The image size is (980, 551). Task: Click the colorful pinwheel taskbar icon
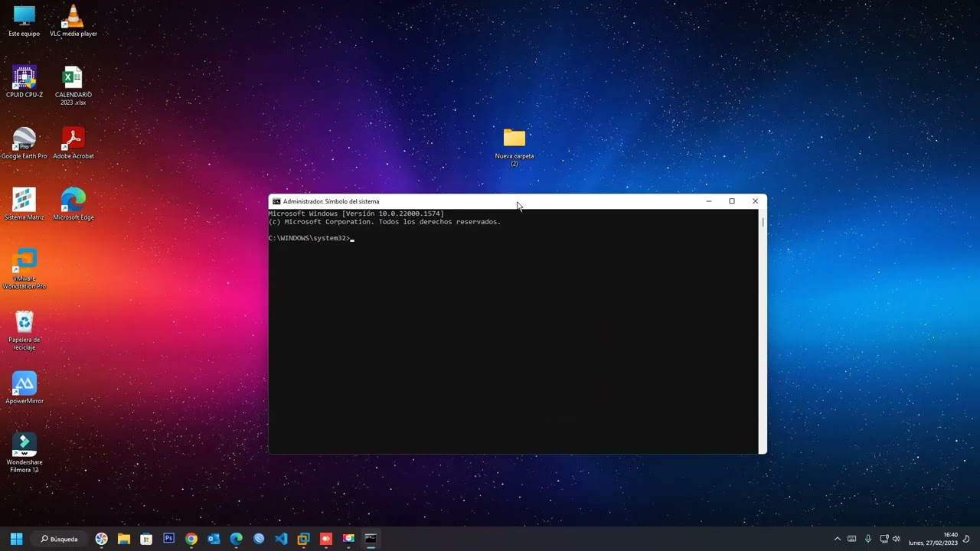click(101, 539)
